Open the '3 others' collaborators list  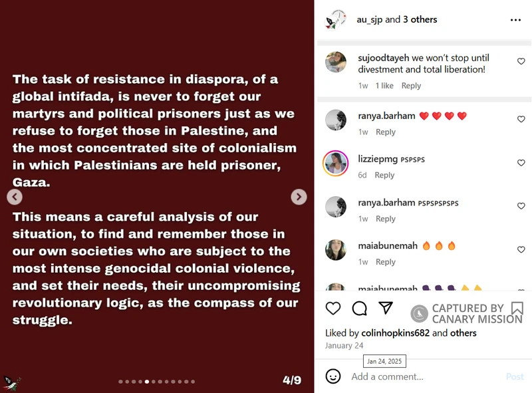(x=420, y=20)
